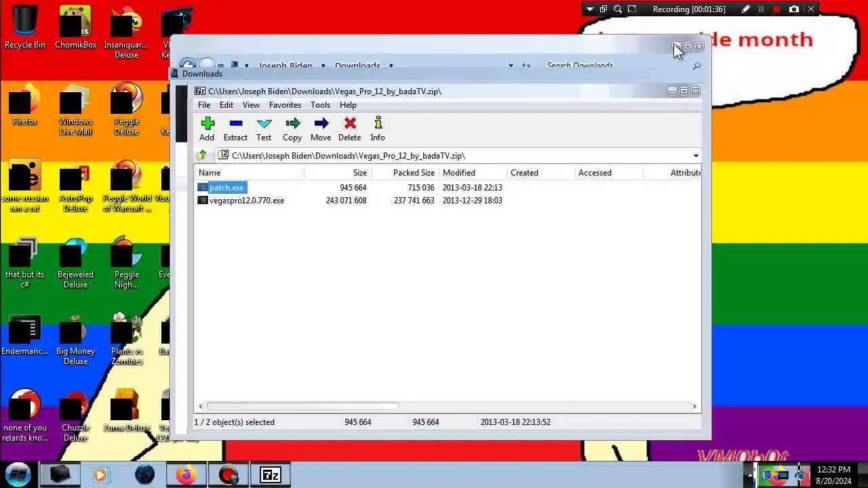Click the screen recorder taskbar icon

(x=229, y=475)
